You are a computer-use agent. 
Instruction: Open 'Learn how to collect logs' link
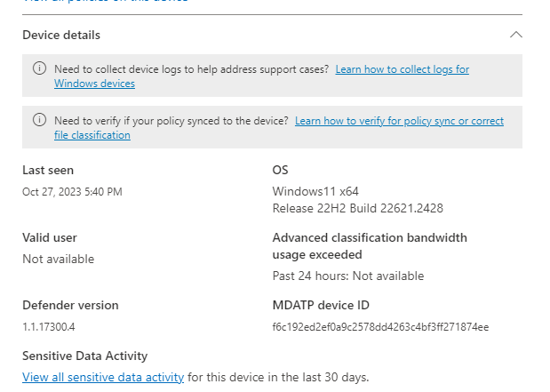point(402,69)
